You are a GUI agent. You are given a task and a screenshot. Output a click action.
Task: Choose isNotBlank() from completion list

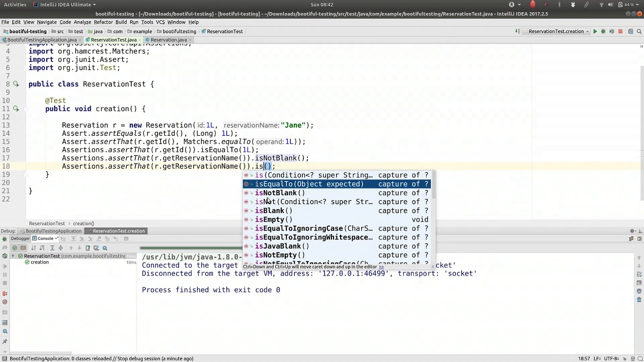(337, 193)
